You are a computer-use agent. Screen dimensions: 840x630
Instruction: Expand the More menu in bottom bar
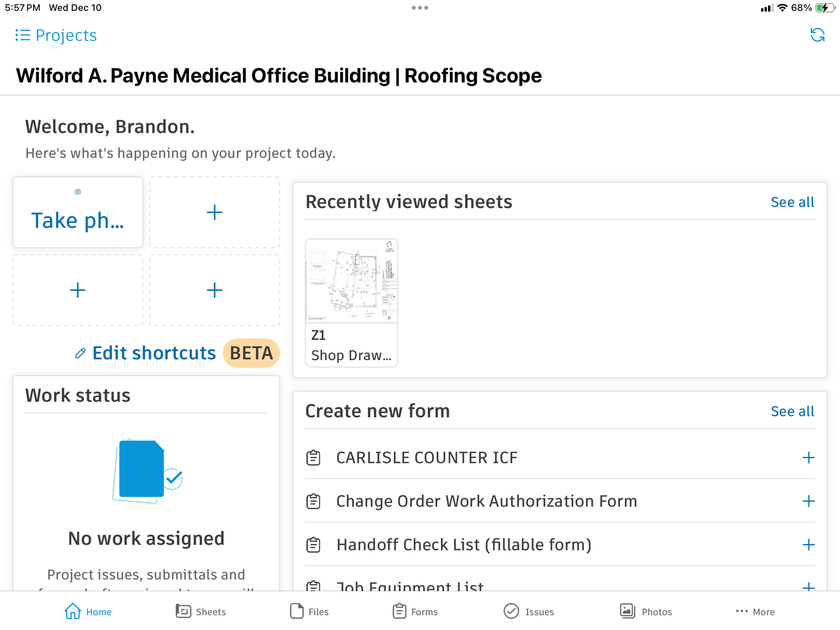(755, 612)
